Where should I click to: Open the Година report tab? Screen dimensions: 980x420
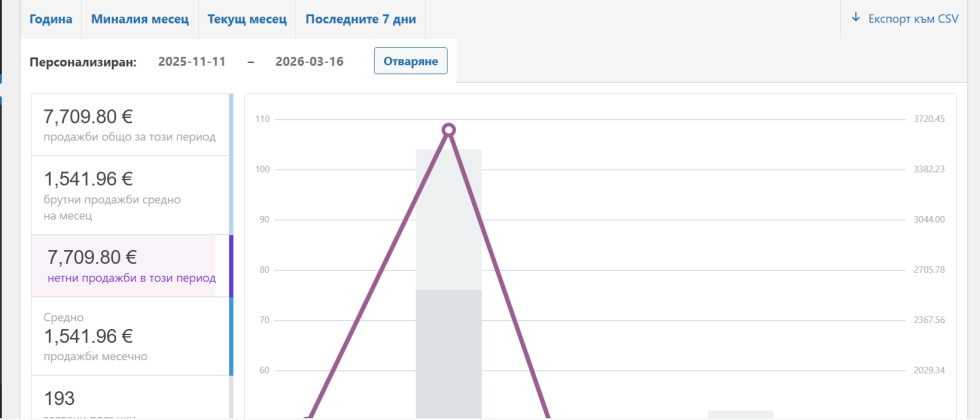pyautogui.click(x=50, y=19)
